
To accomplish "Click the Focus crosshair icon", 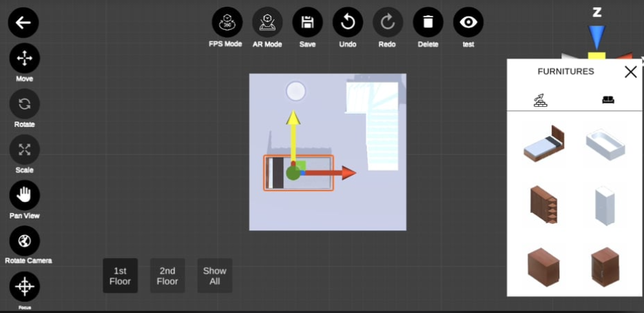I will point(24,286).
